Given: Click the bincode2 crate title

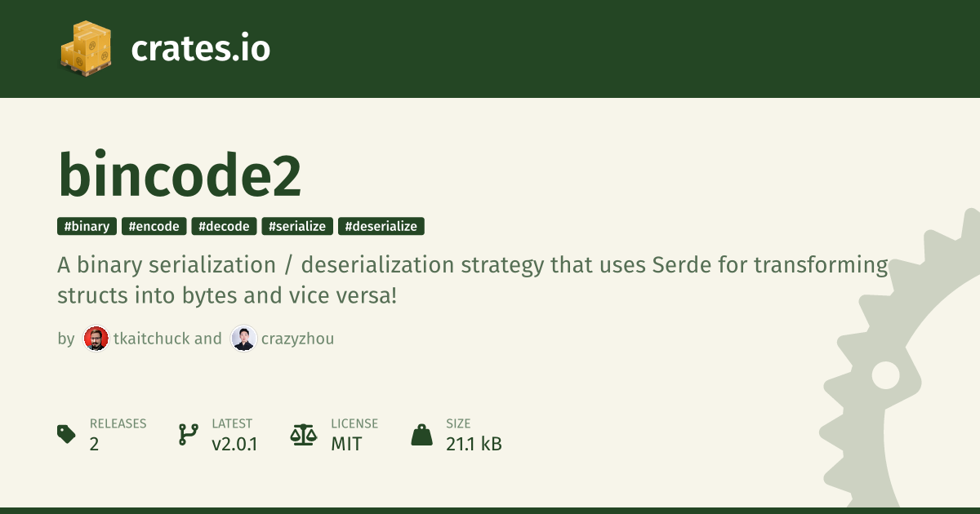Looking at the screenshot, I should click(x=180, y=175).
